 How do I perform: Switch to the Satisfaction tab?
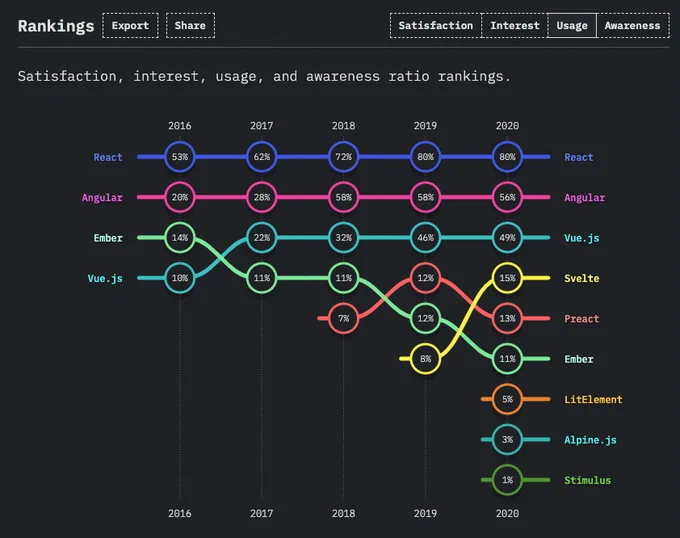coord(435,26)
